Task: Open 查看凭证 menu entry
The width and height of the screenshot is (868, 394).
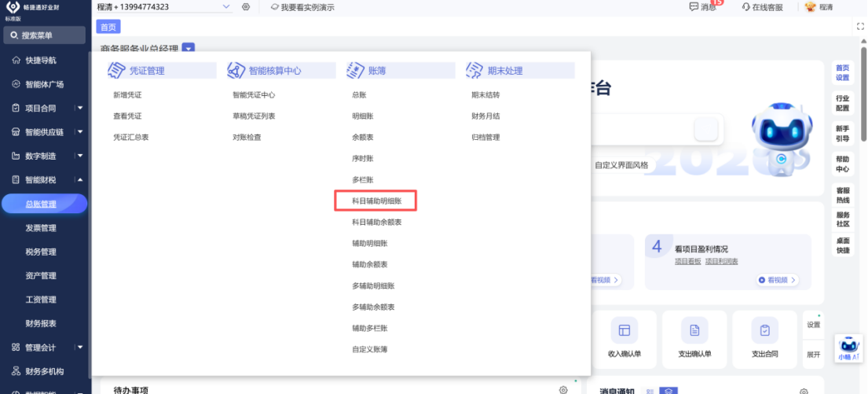Action: (127, 116)
